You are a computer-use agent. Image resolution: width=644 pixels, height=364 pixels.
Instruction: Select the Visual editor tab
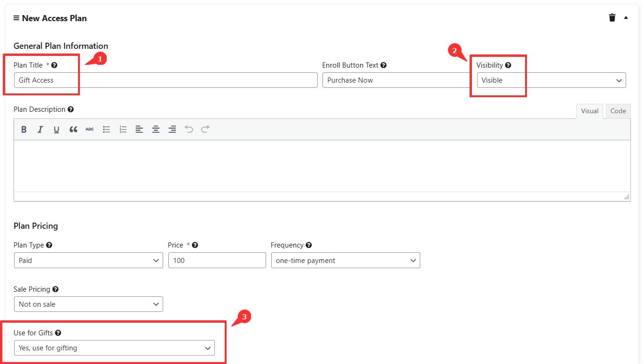[589, 111]
